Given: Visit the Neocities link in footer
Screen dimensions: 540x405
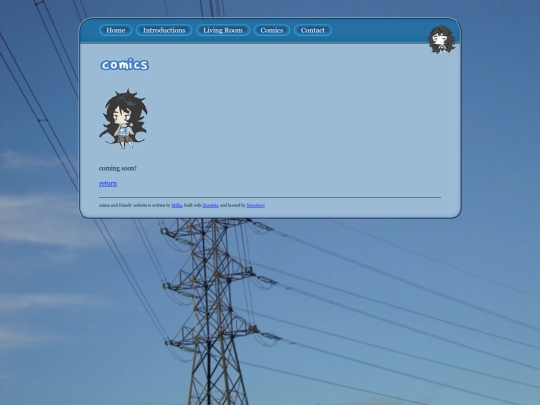Looking at the screenshot, I should click(x=256, y=205).
